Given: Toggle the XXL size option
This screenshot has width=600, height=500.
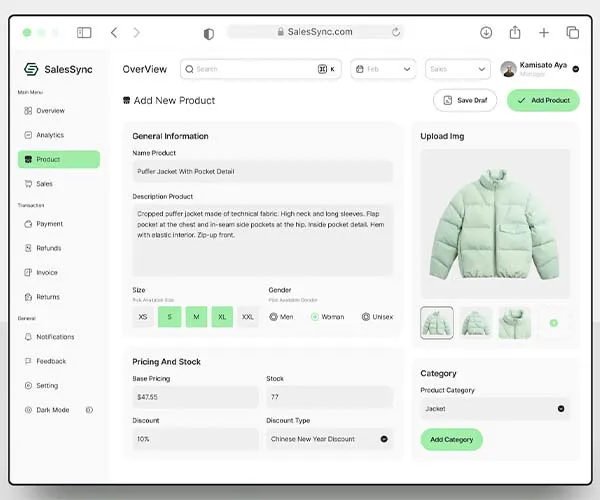Looking at the screenshot, I should [248, 317].
